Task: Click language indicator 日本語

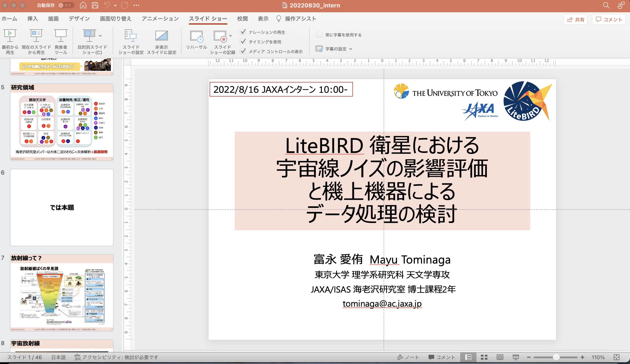Action: [59, 357]
